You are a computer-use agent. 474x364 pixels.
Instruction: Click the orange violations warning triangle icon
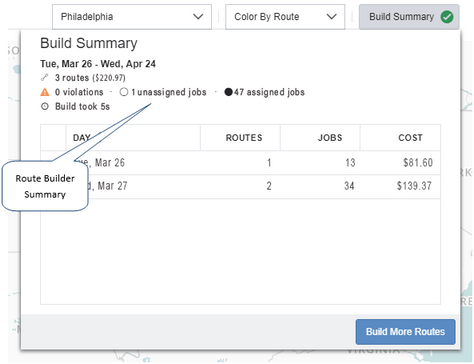pyautogui.click(x=45, y=92)
